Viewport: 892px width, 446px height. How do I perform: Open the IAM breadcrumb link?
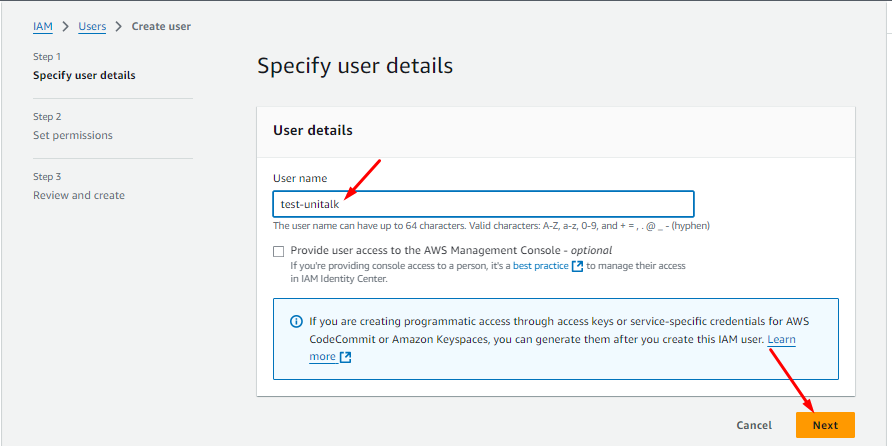point(43,26)
